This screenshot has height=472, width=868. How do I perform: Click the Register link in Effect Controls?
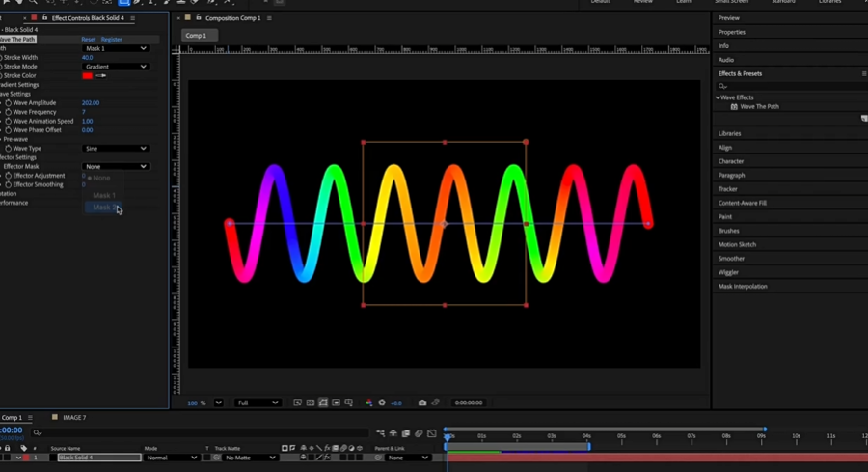pyautogui.click(x=112, y=40)
